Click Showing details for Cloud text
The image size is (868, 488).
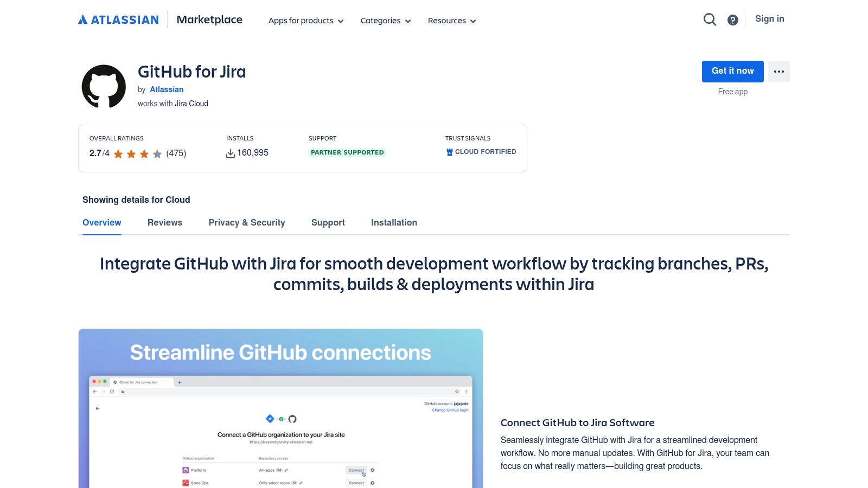pyautogui.click(x=136, y=200)
